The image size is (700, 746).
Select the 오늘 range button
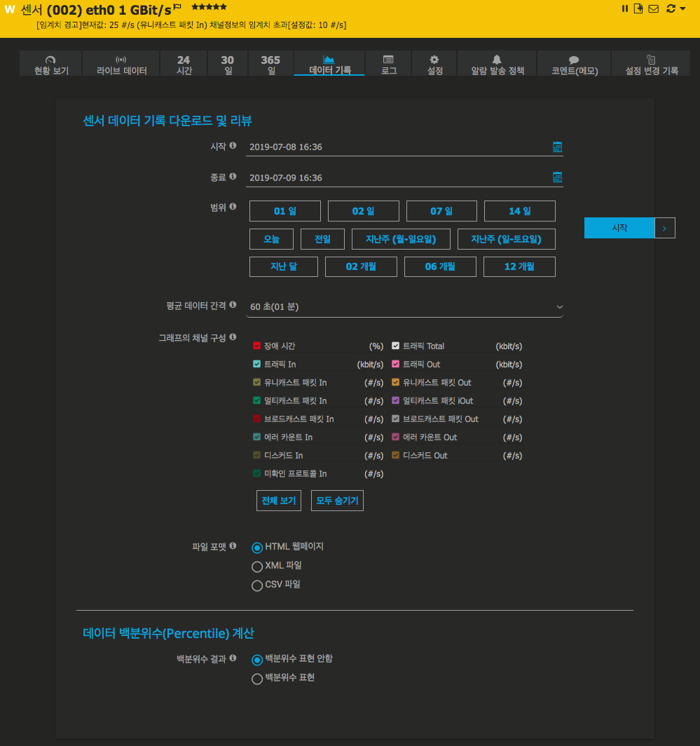tap(271, 239)
